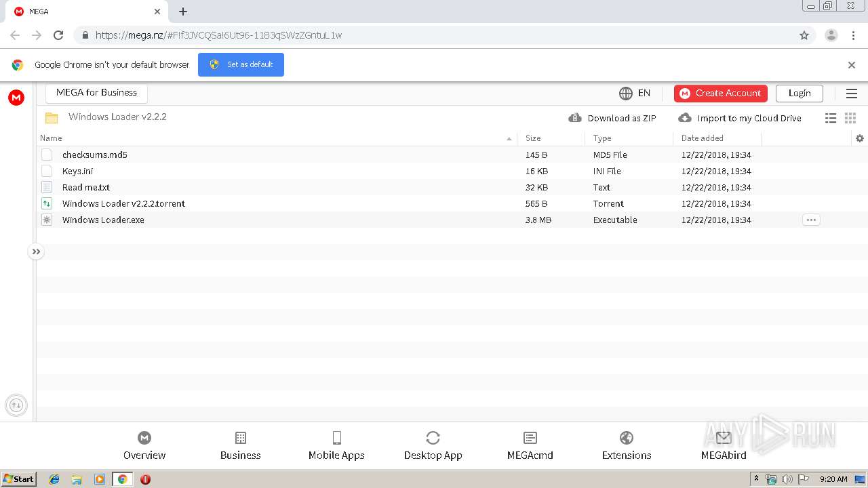This screenshot has height=488, width=868.
Task: Click Set as default browser button
Action: (241, 64)
